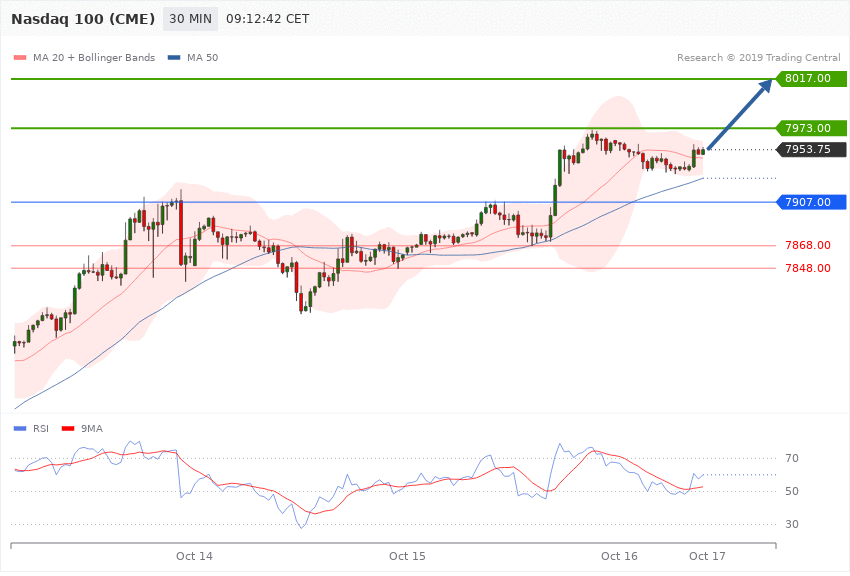Click the 7848.00 support label
Screen dimensions: 850x576
[808, 268]
